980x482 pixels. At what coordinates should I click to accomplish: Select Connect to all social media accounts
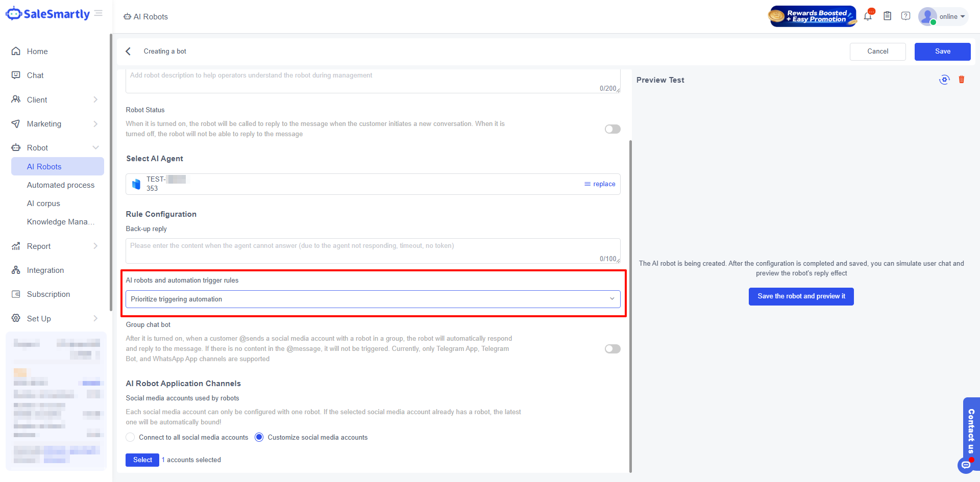131,438
